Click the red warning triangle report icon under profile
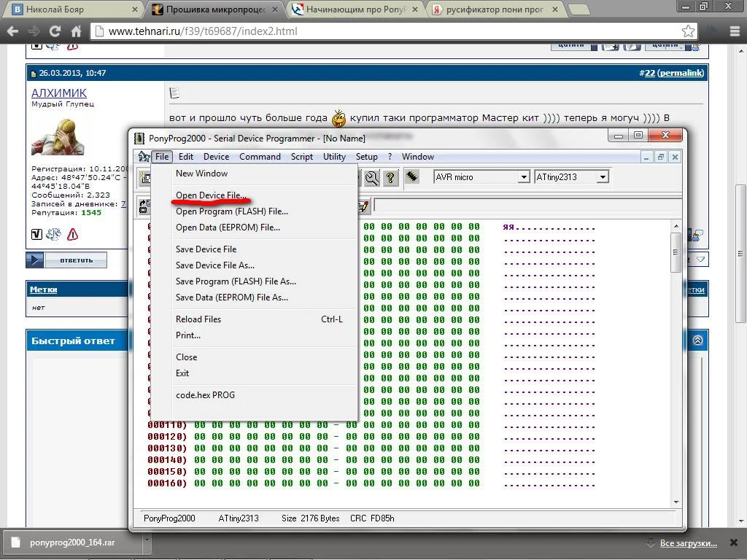The width and height of the screenshot is (747, 560). point(72,234)
